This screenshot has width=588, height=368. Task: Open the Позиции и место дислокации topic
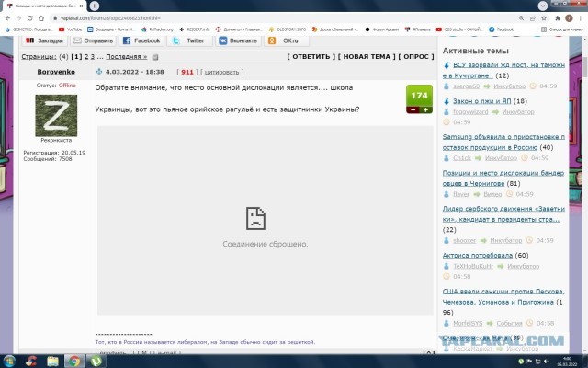click(x=503, y=178)
